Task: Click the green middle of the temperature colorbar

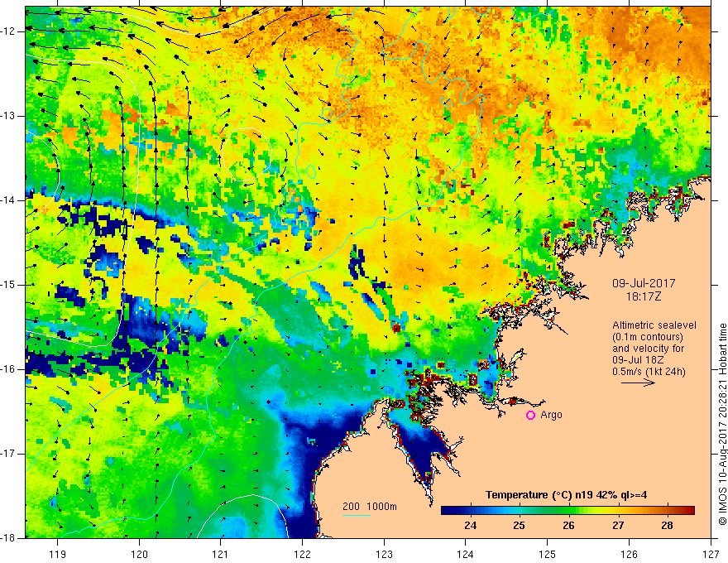Action: [x=568, y=511]
